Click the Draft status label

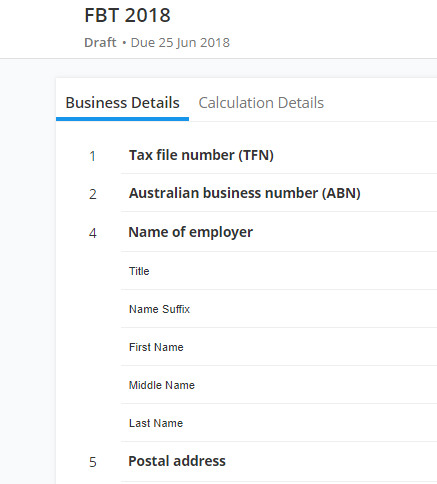coord(100,43)
